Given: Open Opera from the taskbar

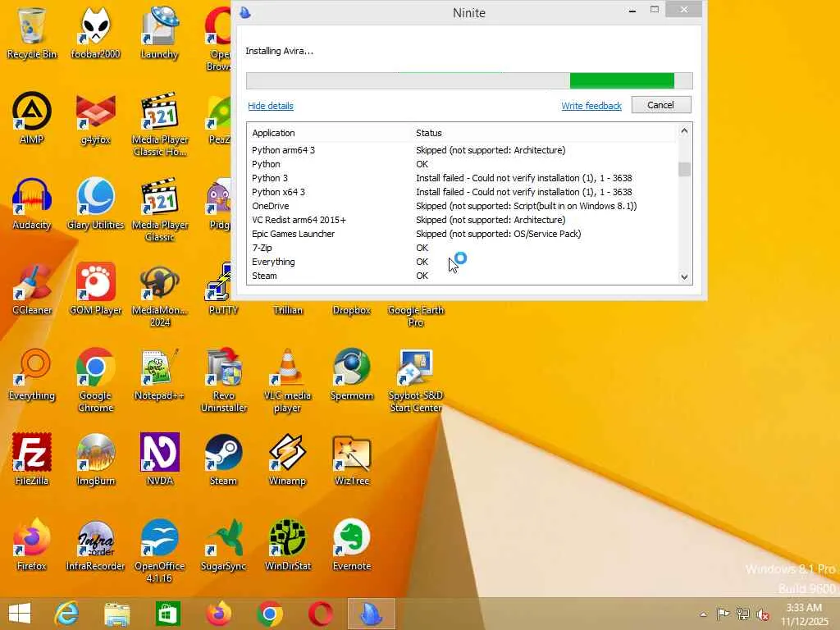Looking at the screenshot, I should coord(321,614).
